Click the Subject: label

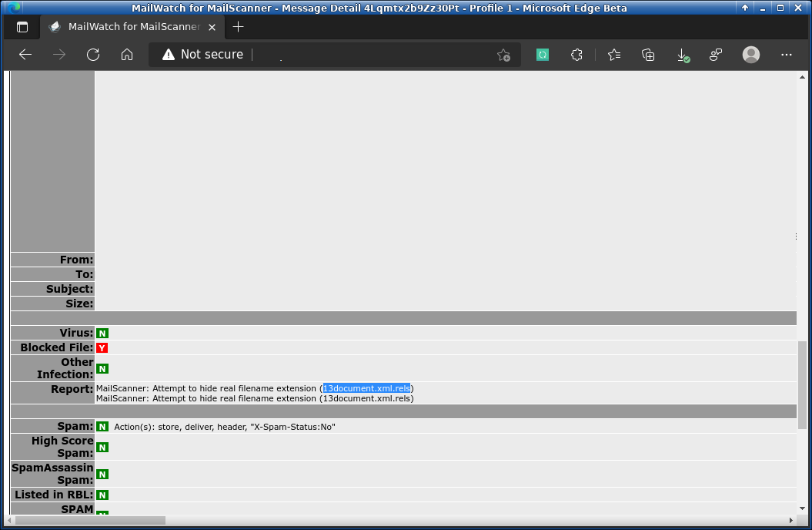point(70,289)
